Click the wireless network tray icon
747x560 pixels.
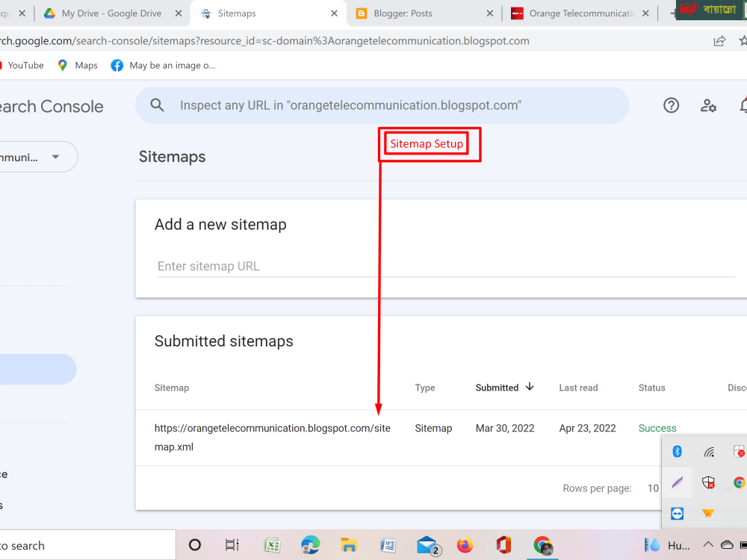tap(709, 452)
